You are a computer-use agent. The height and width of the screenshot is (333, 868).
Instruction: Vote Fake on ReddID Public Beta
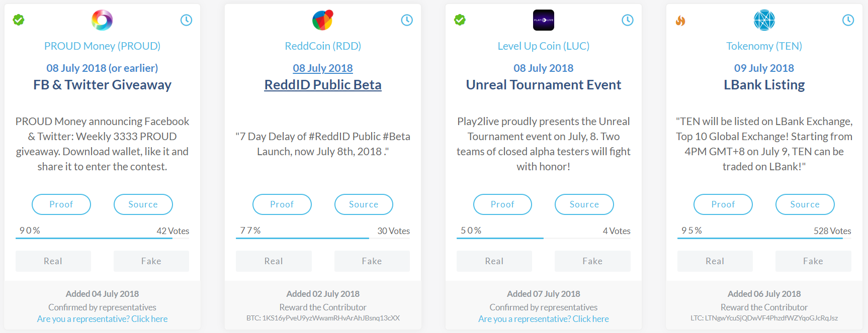372,261
